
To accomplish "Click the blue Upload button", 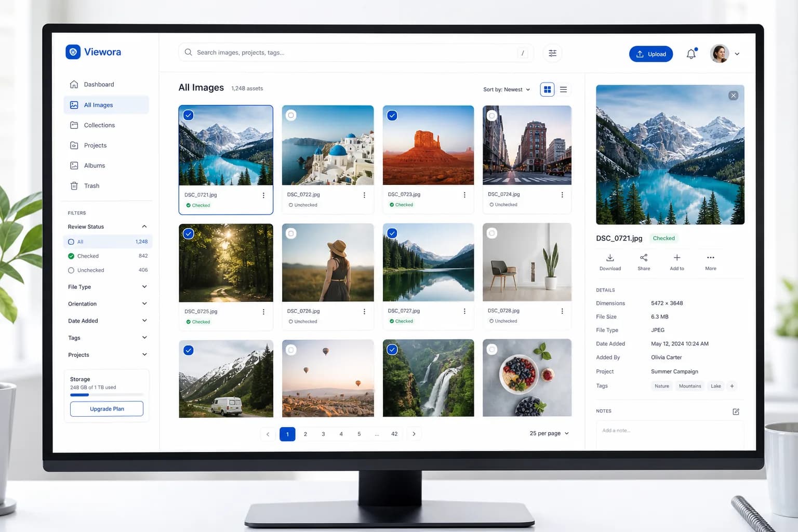I will 651,54.
